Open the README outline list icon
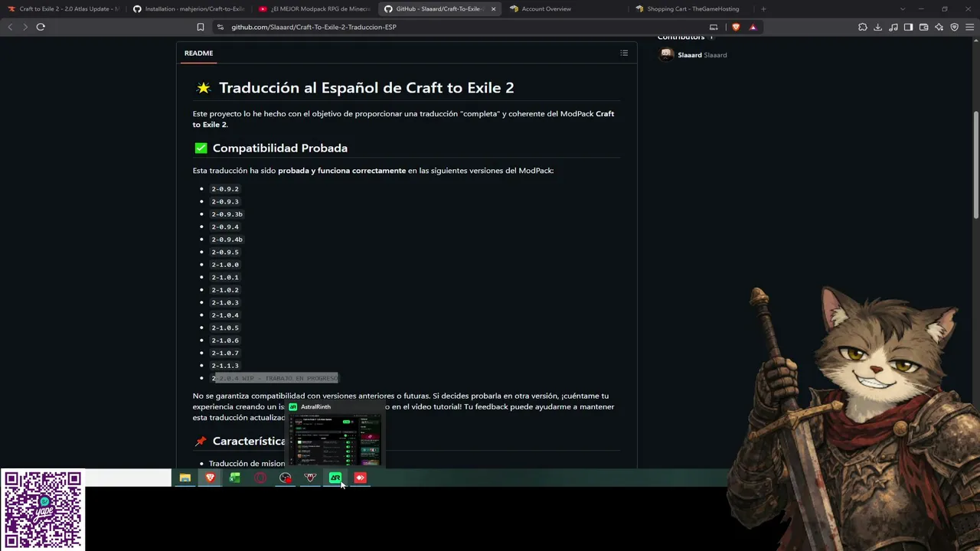 [624, 53]
